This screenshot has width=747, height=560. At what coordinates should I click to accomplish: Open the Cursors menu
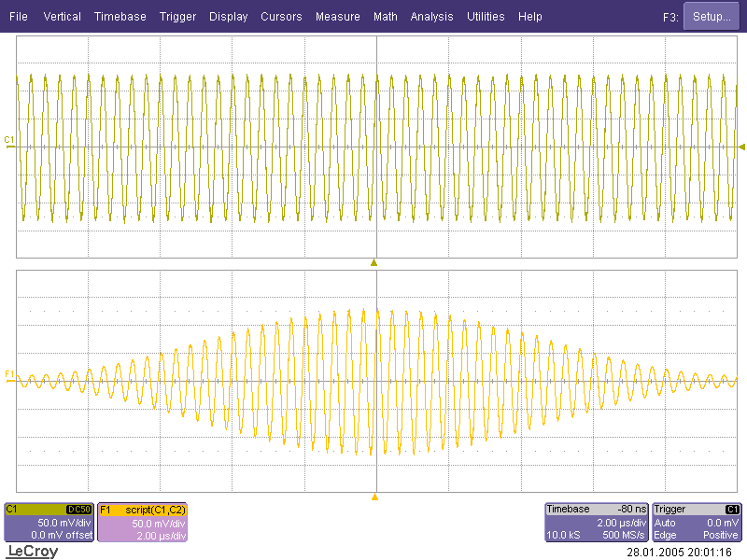pos(281,17)
